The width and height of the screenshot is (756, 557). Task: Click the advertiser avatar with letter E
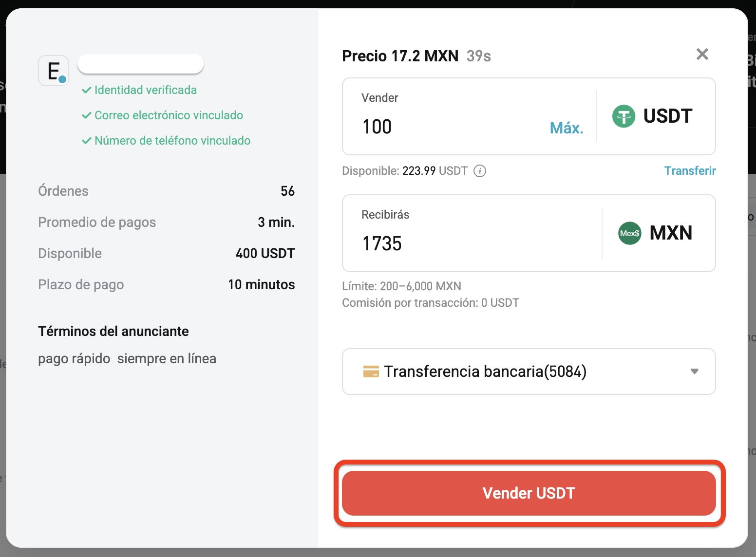tap(54, 71)
